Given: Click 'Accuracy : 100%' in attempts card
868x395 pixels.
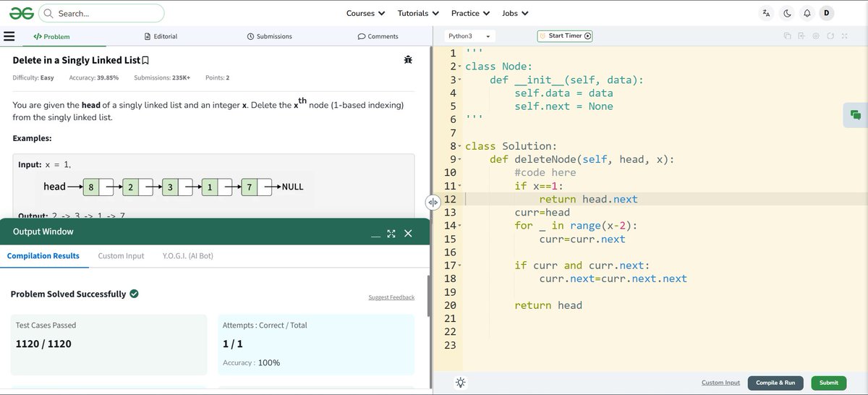Looking at the screenshot, I should [x=252, y=362].
